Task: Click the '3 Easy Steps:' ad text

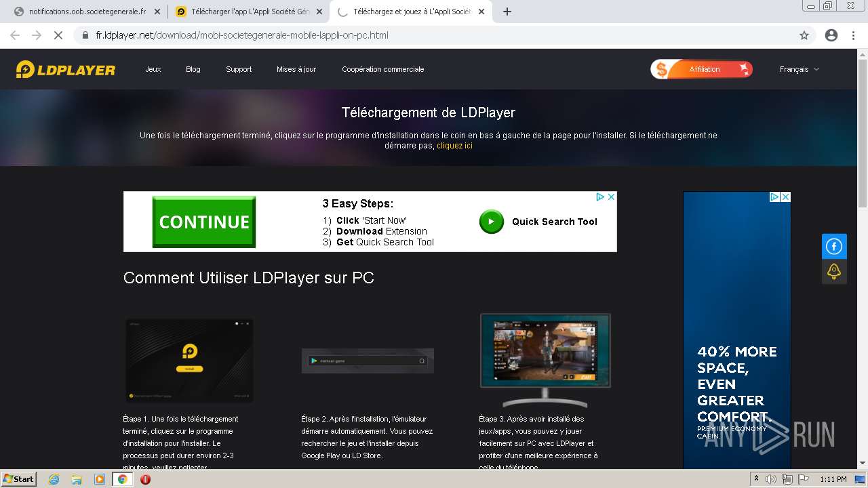Action: click(357, 203)
